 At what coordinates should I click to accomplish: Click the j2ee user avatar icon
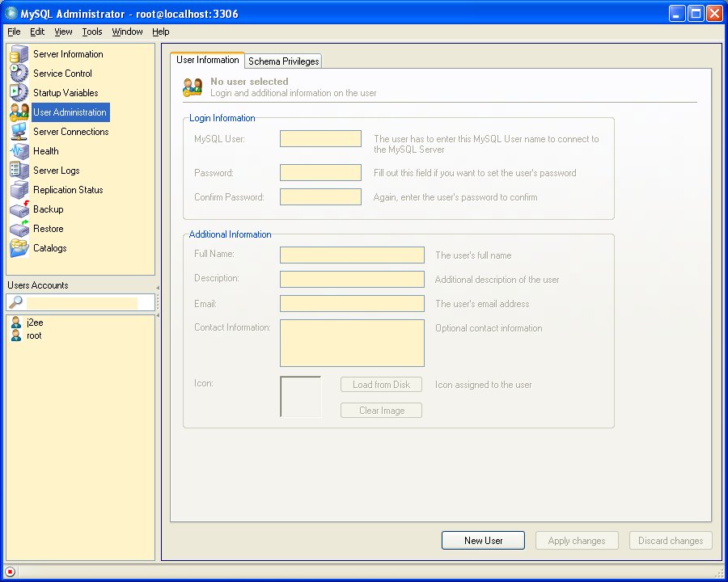point(16,322)
